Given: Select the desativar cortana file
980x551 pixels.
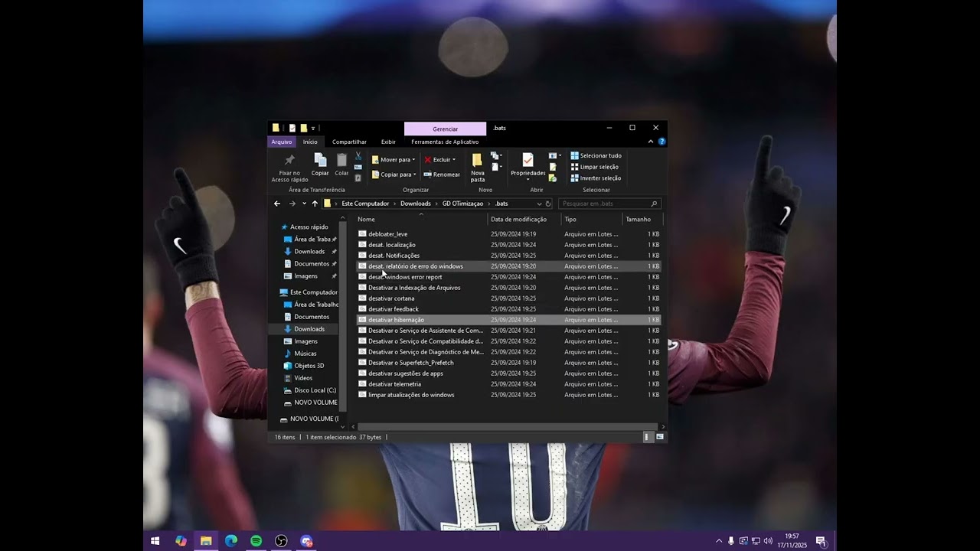Looking at the screenshot, I should [x=391, y=298].
